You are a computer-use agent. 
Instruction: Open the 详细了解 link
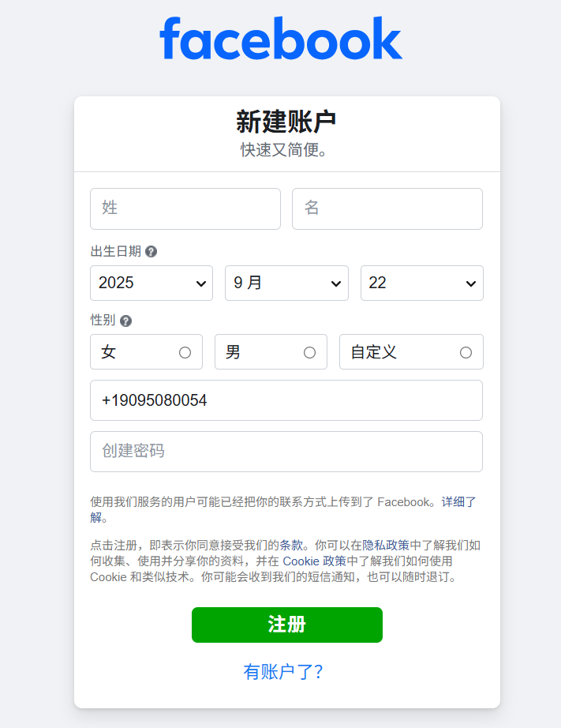(458, 502)
